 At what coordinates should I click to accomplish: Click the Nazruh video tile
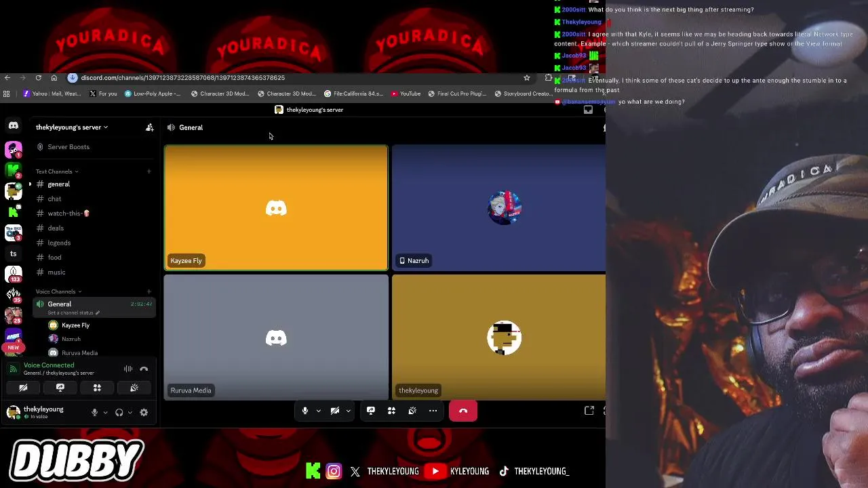[x=498, y=207]
